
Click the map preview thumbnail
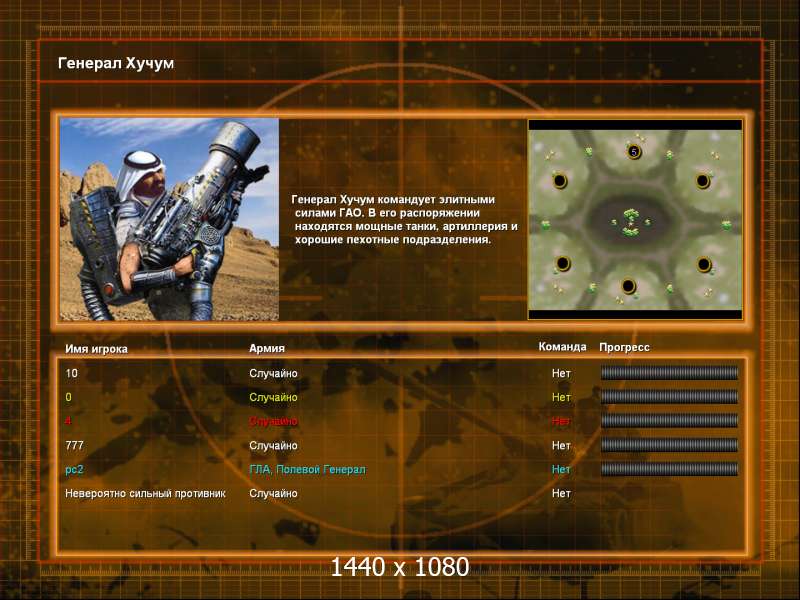click(635, 219)
